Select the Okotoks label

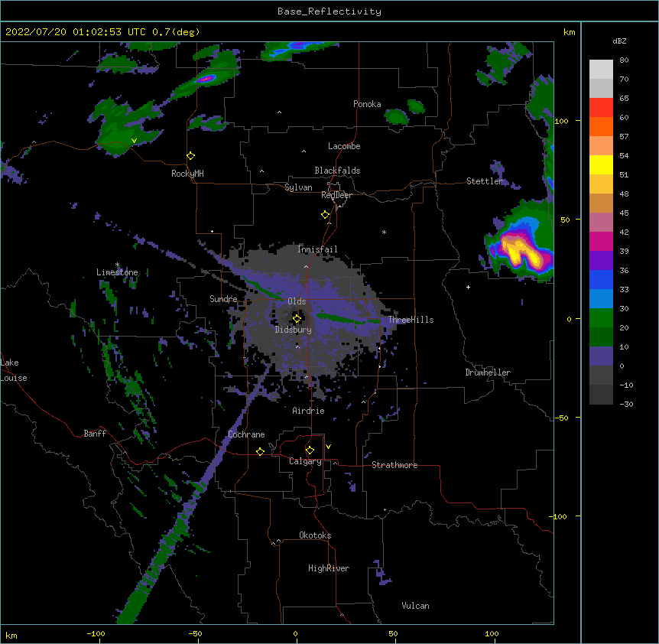click(315, 535)
